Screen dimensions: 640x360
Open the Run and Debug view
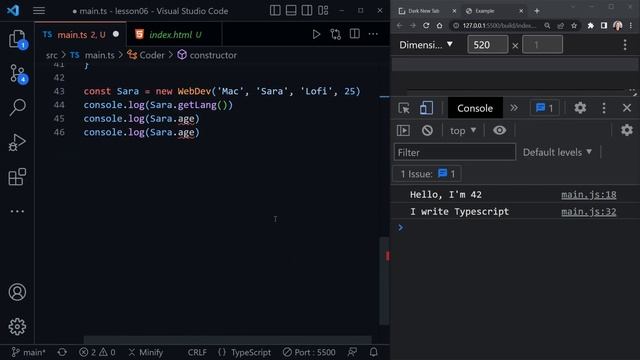(x=17, y=142)
